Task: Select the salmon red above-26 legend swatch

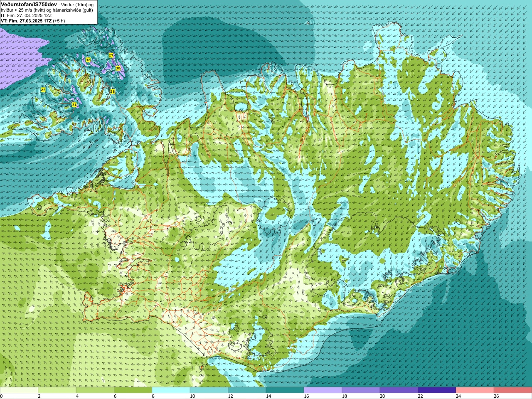Action: 513,390
